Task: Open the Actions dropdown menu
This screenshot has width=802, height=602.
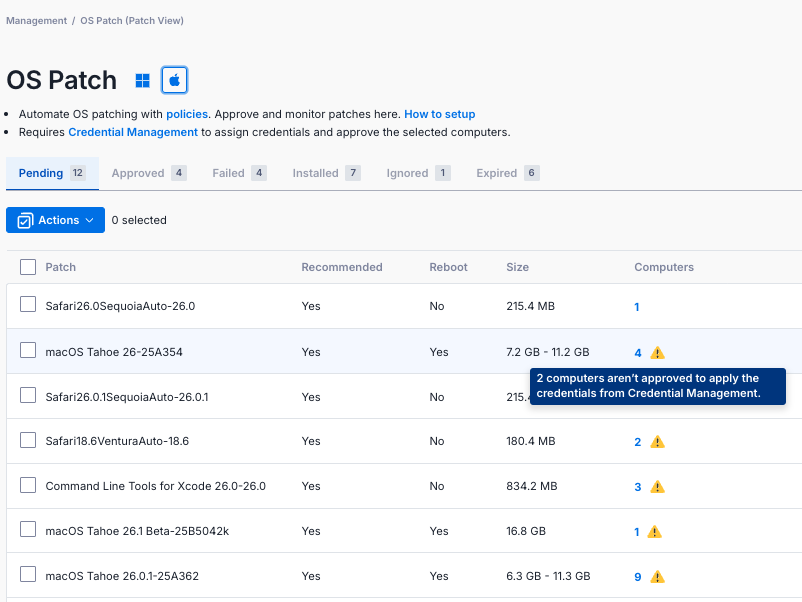Action: click(55, 220)
